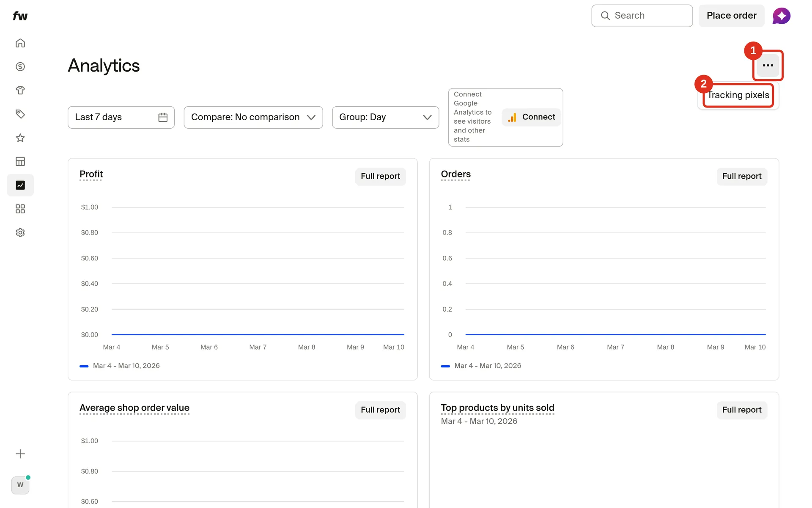Click Mar 7 label on Profit chart

(x=258, y=347)
